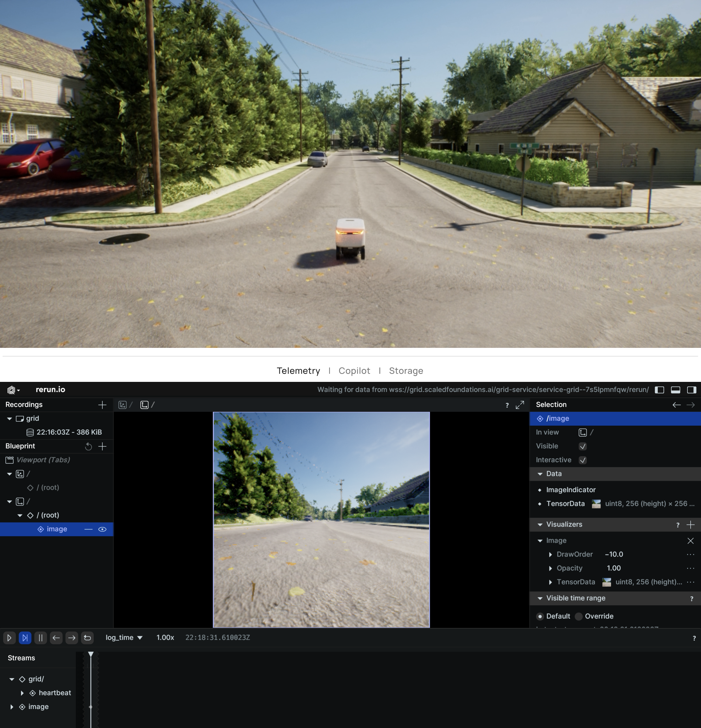This screenshot has height=728, width=701.
Task: Reset the blueprint with the undo icon
Action: tap(88, 446)
